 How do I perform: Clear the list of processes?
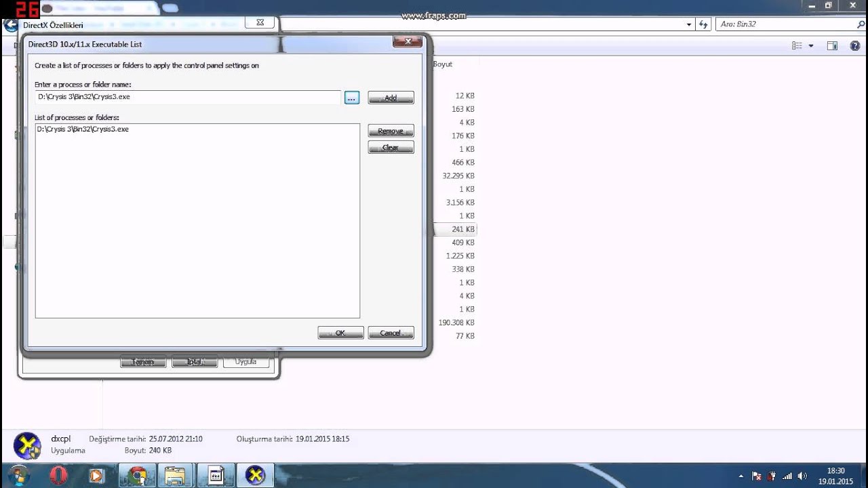coord(391,147)
